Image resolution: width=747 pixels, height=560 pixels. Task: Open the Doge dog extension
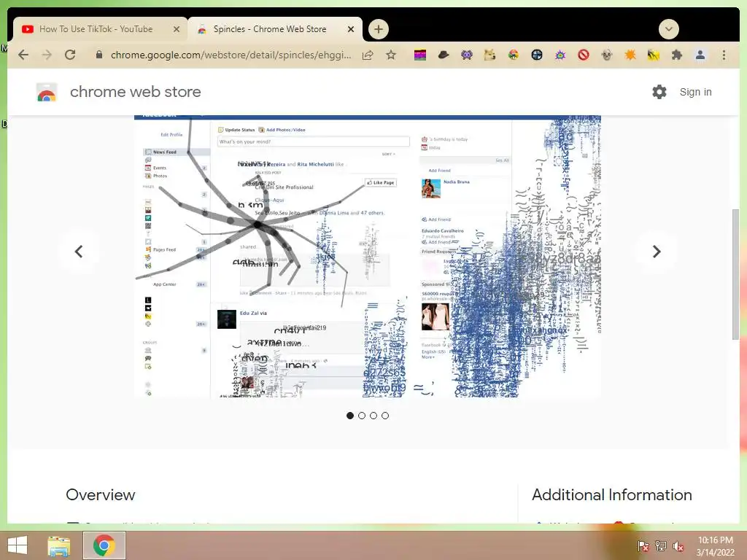[489, 55]
